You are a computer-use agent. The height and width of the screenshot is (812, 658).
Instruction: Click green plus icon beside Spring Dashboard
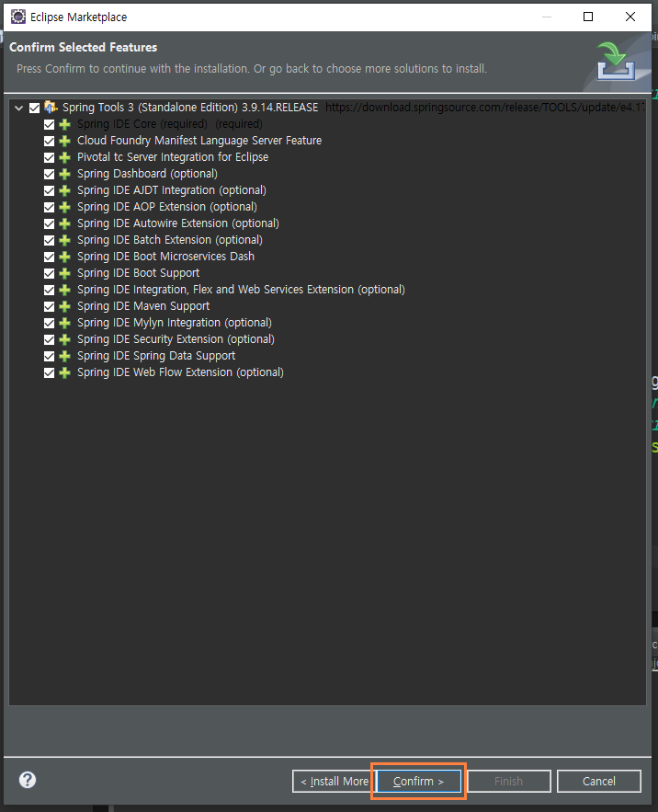pyautogui.click(x=64, y=174)
